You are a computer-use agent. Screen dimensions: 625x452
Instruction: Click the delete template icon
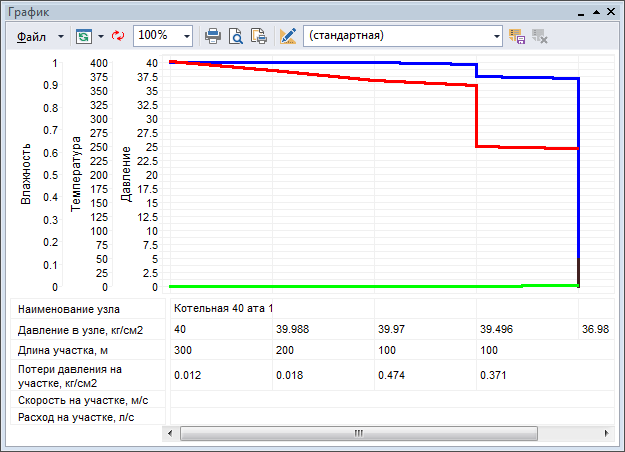tap(540, 35)
